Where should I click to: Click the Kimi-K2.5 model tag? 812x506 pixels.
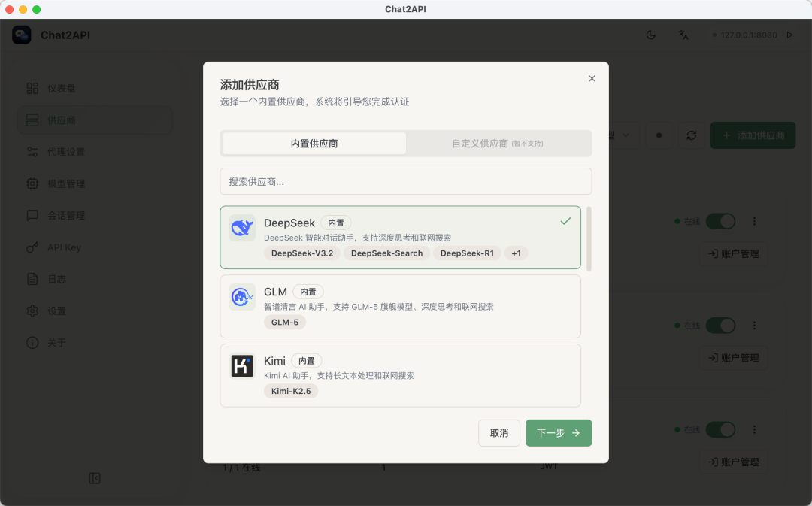[x=291, y=391]
